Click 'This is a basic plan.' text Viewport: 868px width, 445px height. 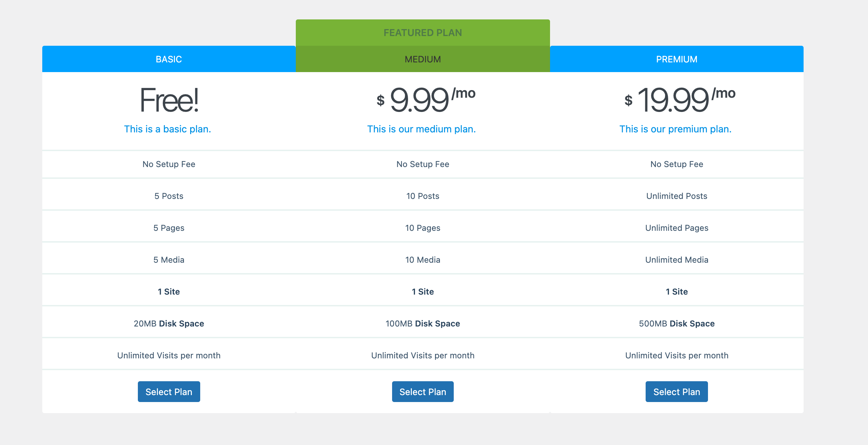coord(168,129)
